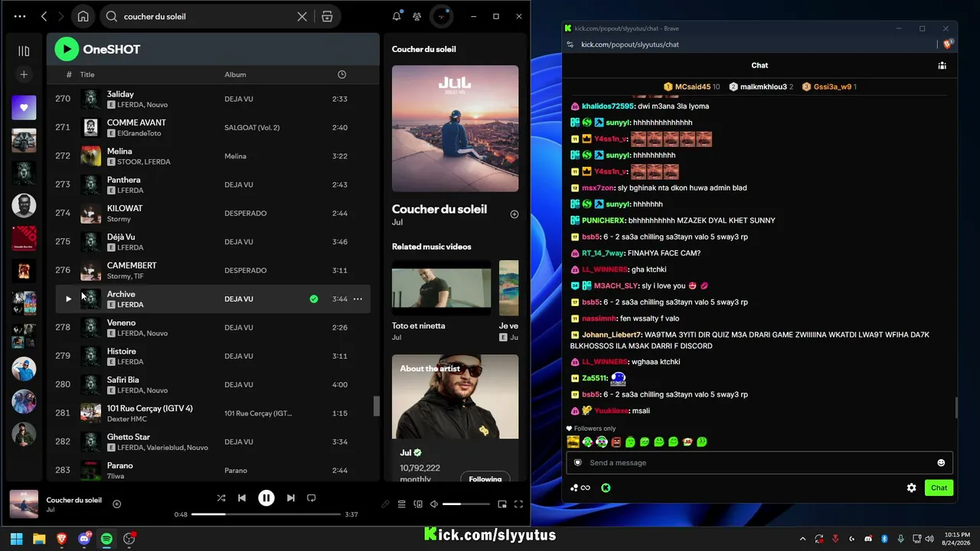Image resolution: width=980 pixels, height=551 pixels.
Task: Toggle Archive saved green checkmark
Action: pos(314,299)
